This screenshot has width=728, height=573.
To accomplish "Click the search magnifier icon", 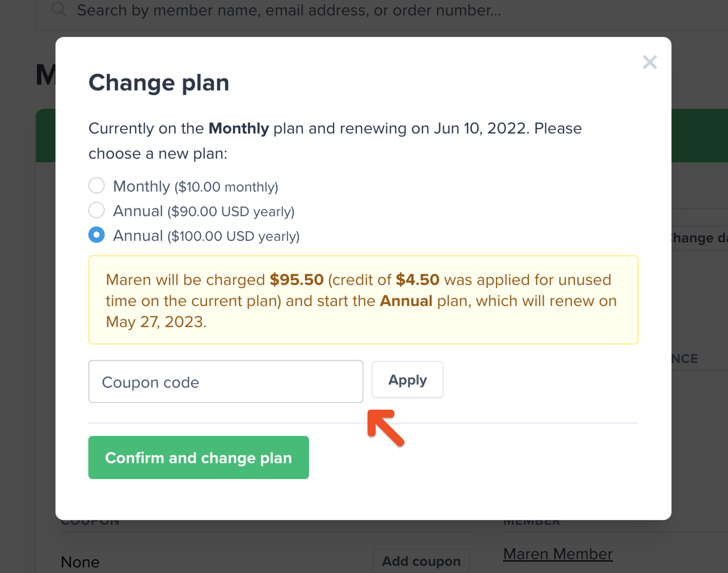I will pyautogui.click(x=59, y=9).
